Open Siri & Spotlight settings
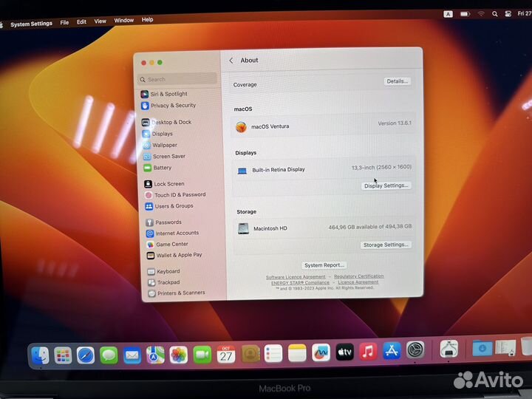 (164, 94)
